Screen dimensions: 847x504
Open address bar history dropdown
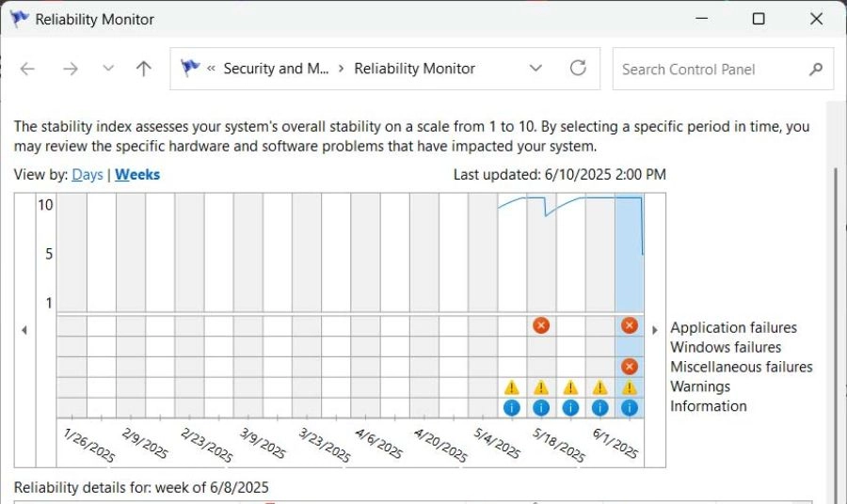535,68
